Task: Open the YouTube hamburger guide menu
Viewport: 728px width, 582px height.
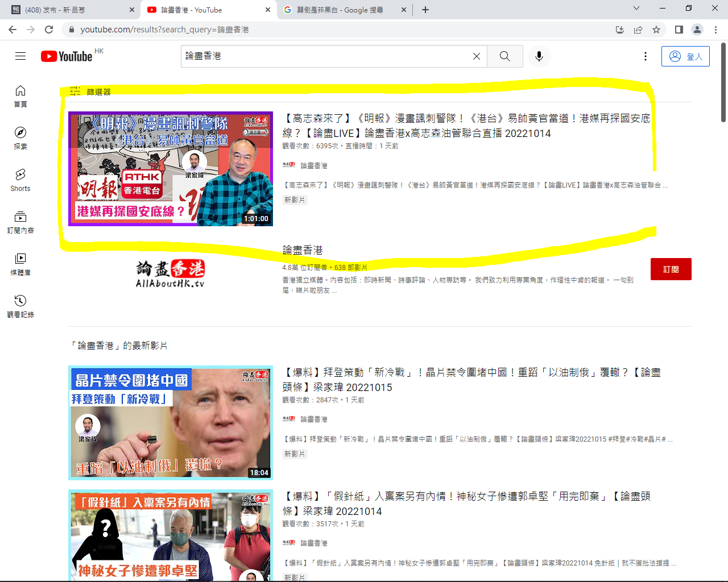Action: [x=20, y=56]
